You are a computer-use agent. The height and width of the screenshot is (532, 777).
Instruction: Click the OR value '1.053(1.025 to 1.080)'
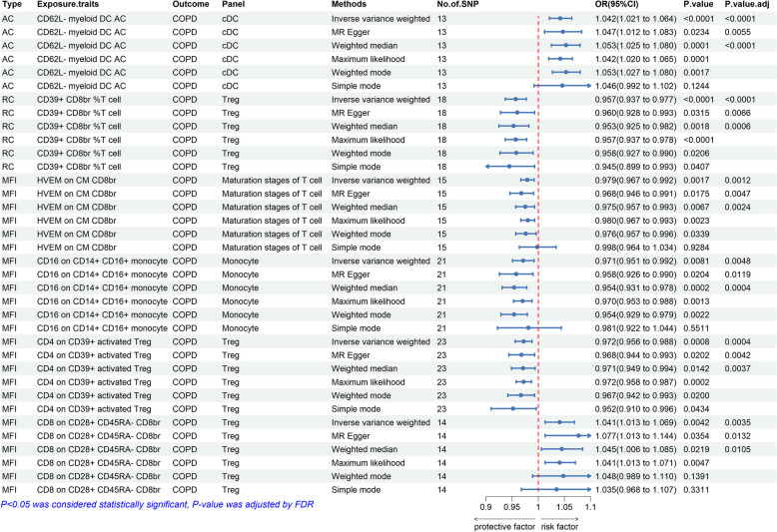636,46
